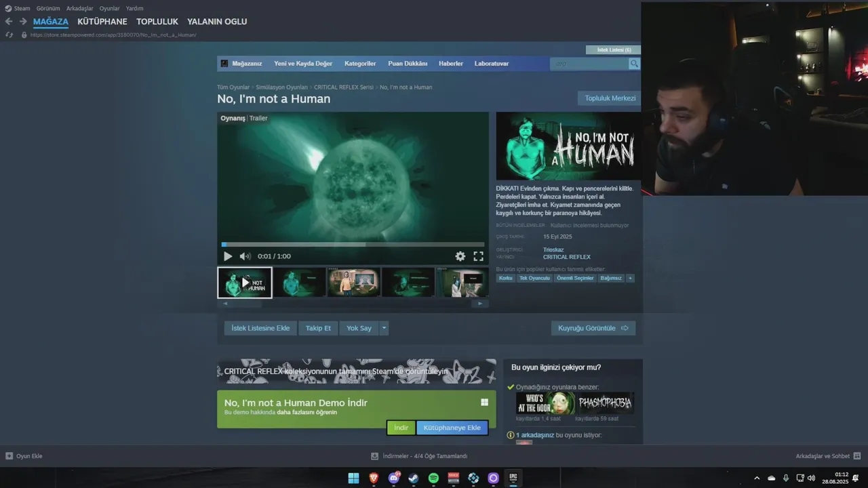Seek along the trailer progress bar
Viewport: 868px width, 488px height.
353,245
